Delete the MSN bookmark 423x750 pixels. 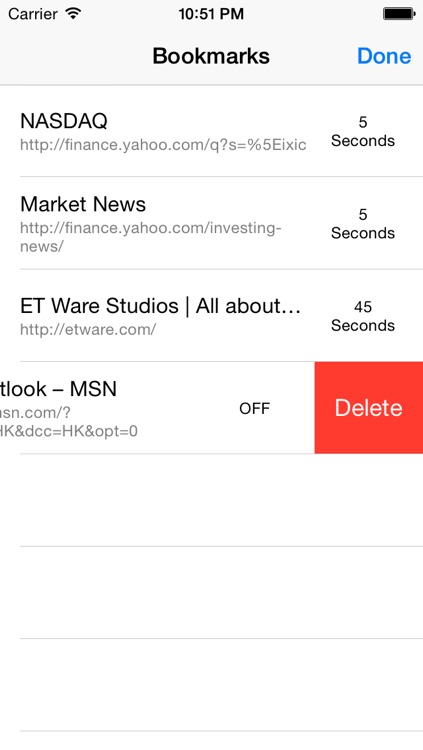[368, 408]
